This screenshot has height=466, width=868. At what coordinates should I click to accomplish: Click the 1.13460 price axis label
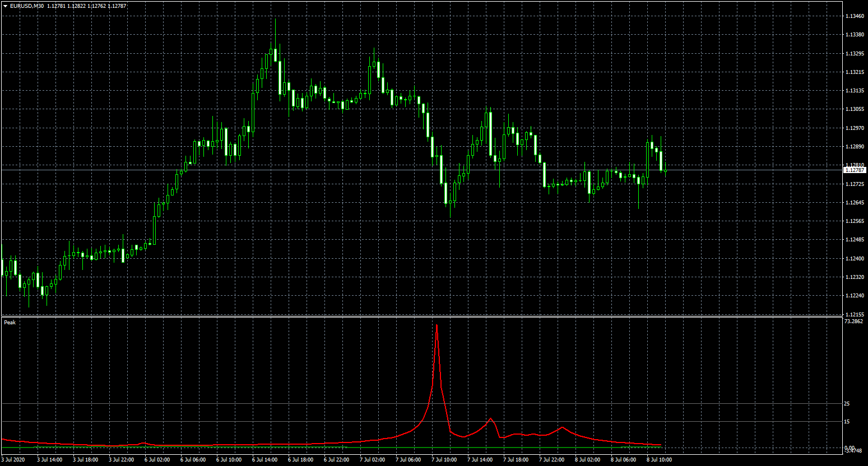click(854, 16)
